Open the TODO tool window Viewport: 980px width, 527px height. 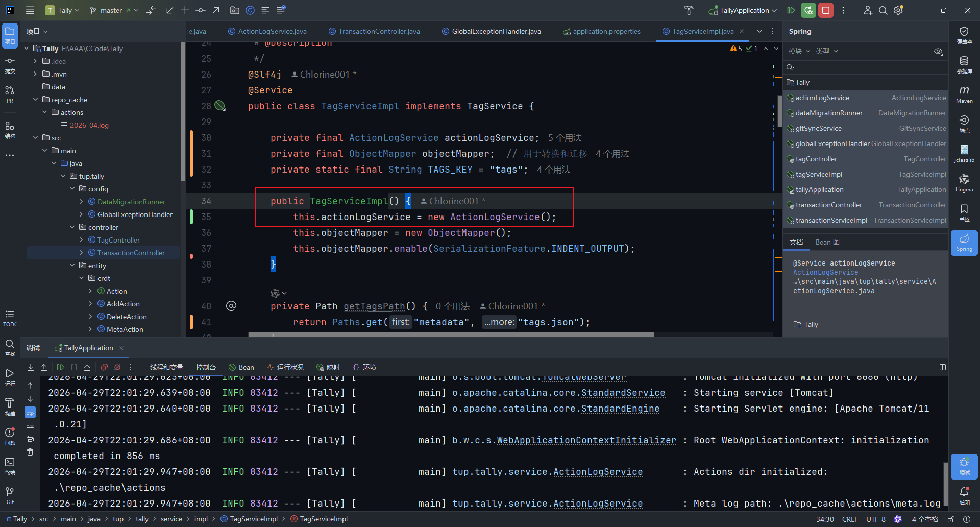click(x=10, y=318)
